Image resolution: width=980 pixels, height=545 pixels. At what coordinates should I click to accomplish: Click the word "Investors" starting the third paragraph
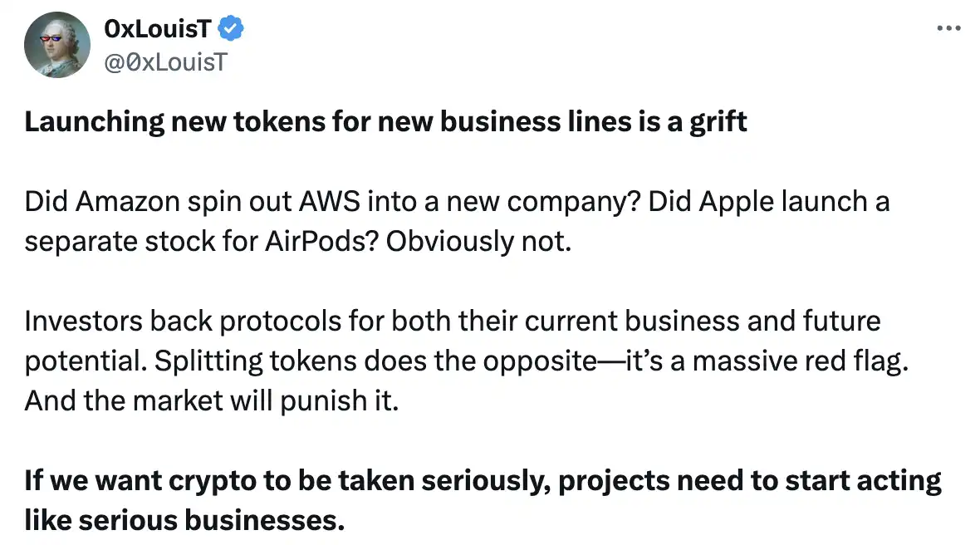73,322
